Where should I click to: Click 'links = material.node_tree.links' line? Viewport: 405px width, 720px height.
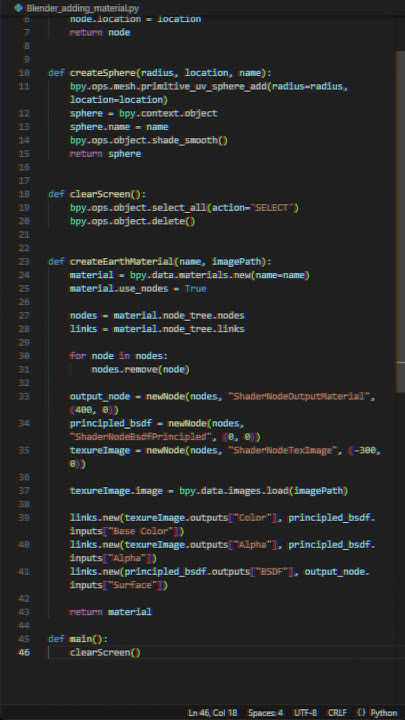[157, 329]
